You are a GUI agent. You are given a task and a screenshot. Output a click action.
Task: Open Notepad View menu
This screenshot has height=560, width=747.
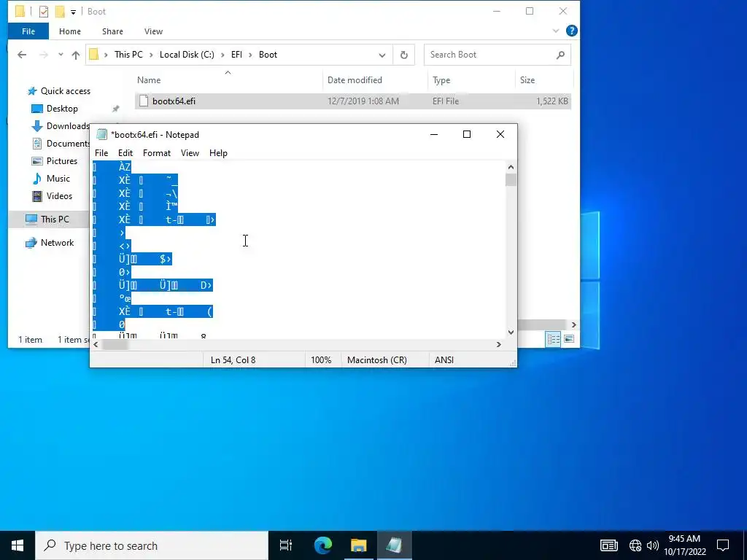(190, 153)
